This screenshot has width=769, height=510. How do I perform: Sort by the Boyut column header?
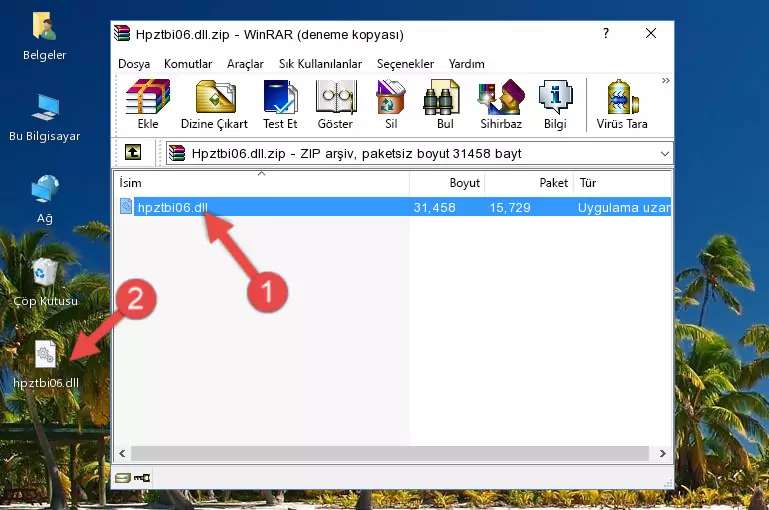[447, 183]
